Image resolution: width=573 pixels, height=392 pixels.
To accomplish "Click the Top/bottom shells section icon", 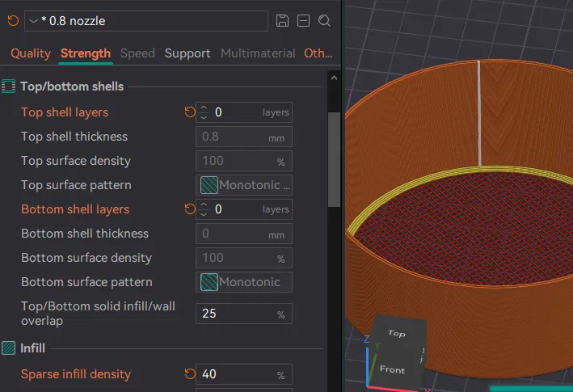I will pos(8,86).
